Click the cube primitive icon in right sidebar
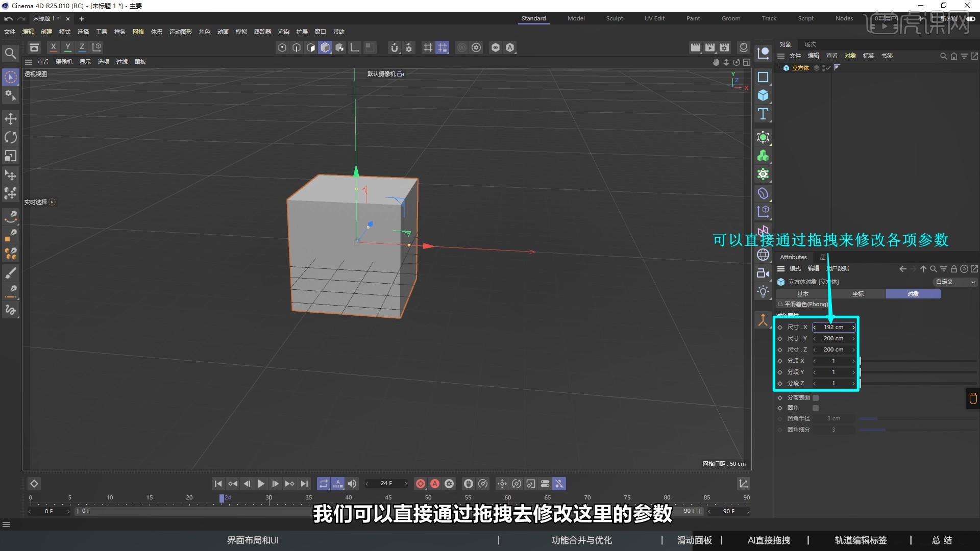The height and width of the screenshot is (551, 980). click(763, 95)
